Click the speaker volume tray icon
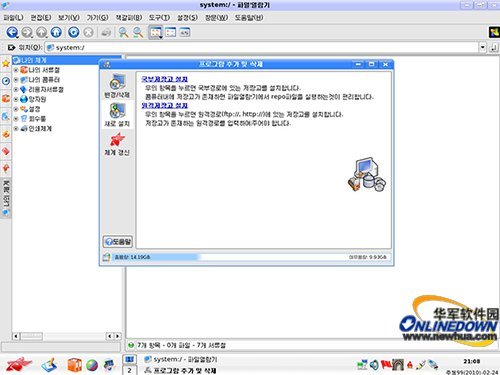 point(374,365)
